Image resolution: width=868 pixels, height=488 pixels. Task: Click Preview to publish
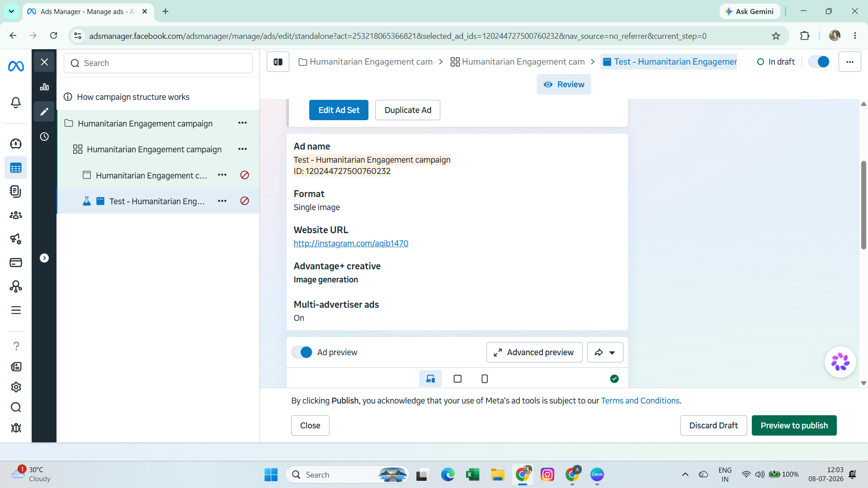(x=794, y=426)
